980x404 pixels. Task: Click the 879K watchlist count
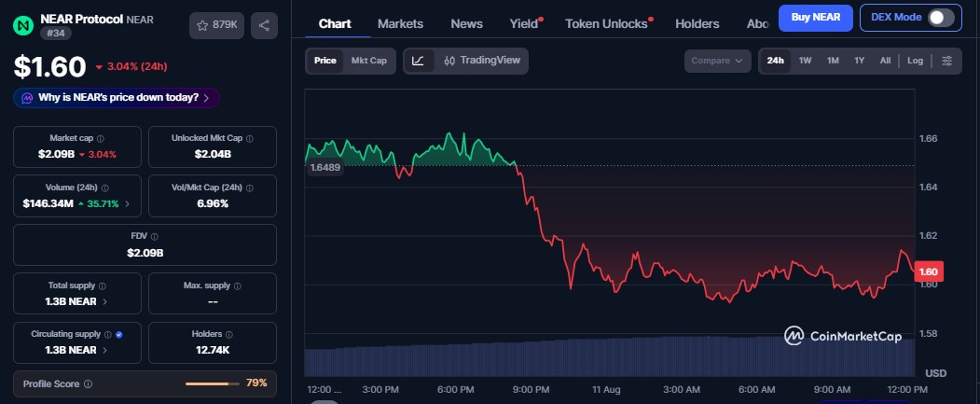point(225,25)
